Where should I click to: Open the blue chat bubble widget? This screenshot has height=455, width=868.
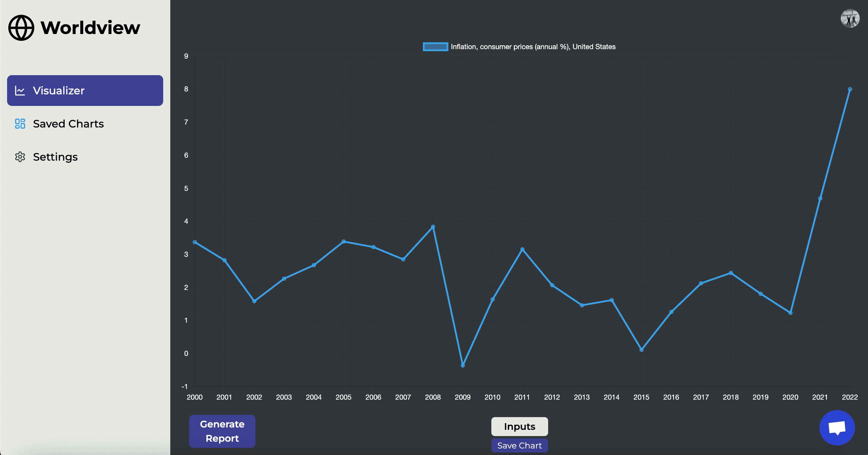pos(837,428)
